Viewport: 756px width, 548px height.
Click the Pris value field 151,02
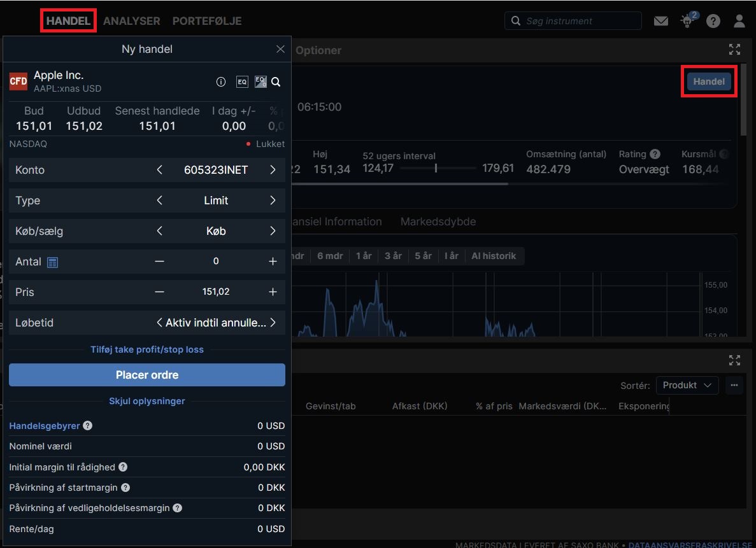tap(216, 292)
